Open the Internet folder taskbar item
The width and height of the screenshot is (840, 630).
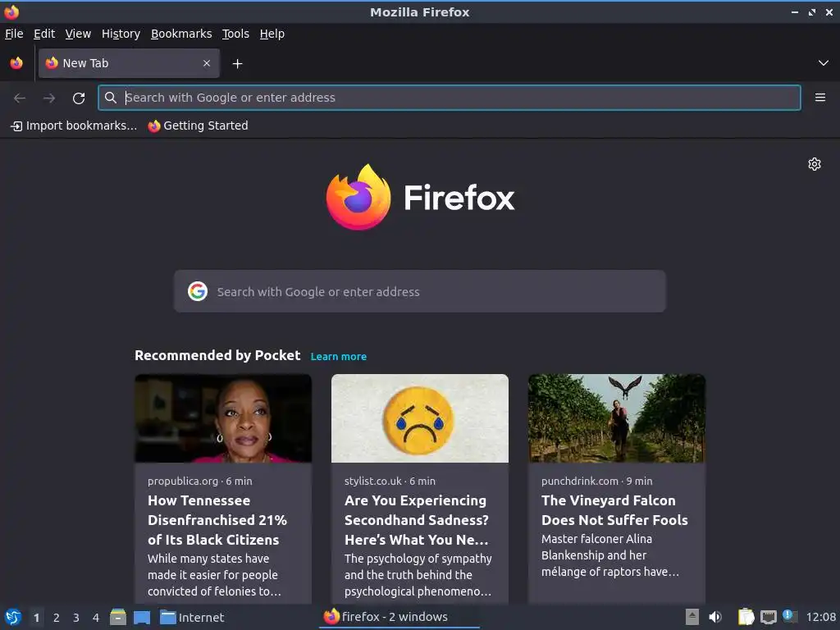pyautogui.click(x=192, y=617)
